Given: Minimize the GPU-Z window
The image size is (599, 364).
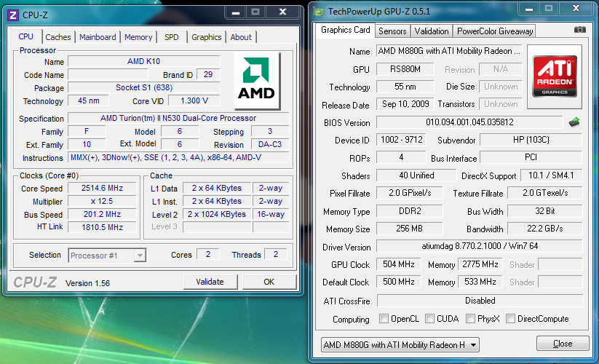Looking at the screenshot, I should point(529,9).
